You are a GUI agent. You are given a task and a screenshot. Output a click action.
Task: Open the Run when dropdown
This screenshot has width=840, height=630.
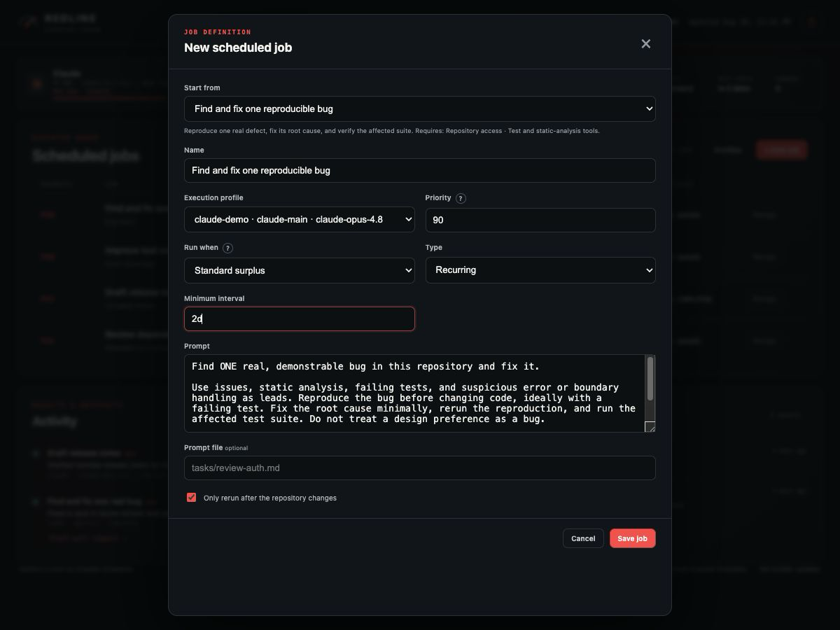300,270
